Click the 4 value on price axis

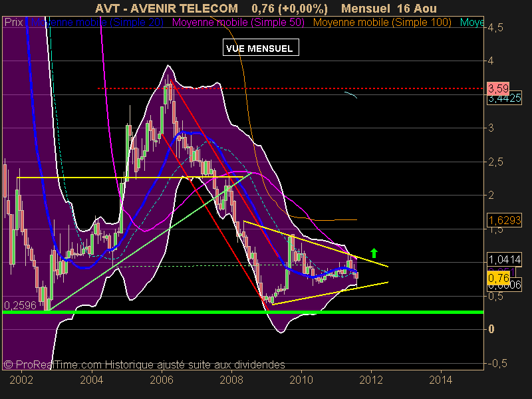[491, 61]
